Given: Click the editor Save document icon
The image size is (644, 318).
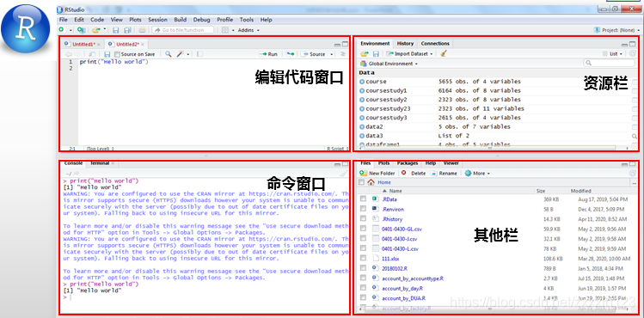Looking at the screenshot, I should click(x=107, y=54).
